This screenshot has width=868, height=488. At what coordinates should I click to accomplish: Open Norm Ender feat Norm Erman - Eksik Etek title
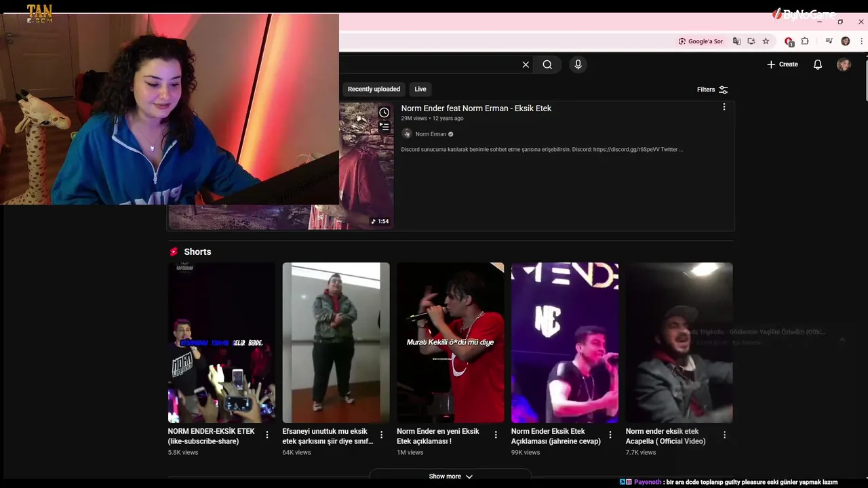tap(476, 108)
